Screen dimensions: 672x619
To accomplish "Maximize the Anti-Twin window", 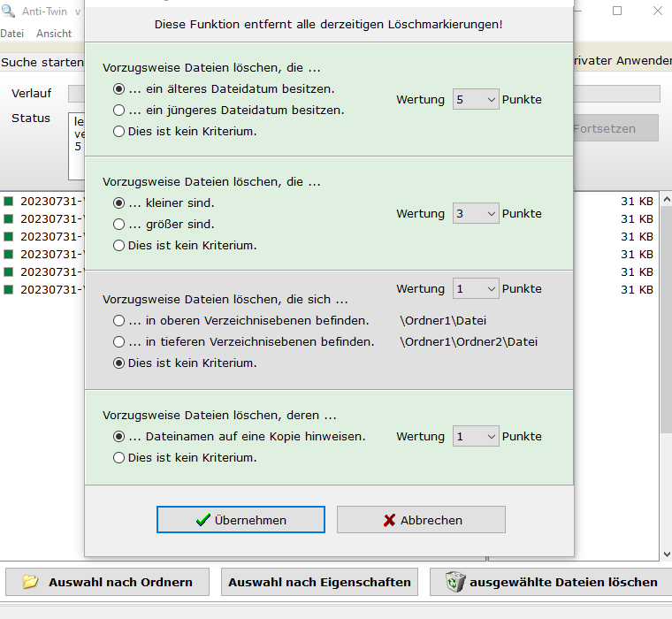I will [x=617, y=11].
